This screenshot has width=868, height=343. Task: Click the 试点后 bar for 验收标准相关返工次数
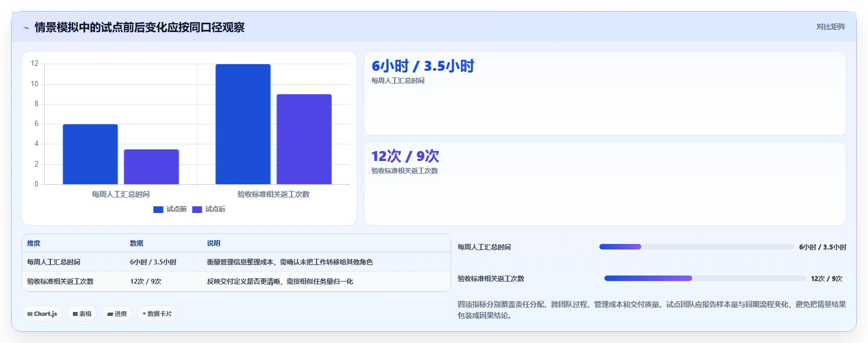tap(304, 139)
